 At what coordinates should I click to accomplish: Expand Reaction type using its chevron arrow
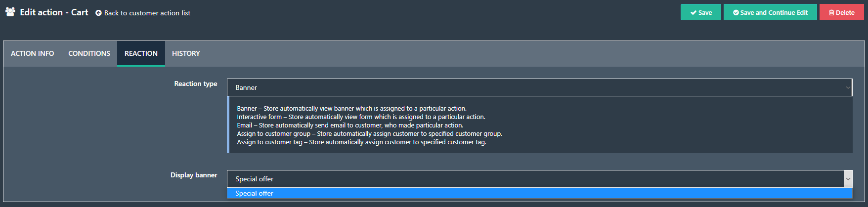[848, 88]
